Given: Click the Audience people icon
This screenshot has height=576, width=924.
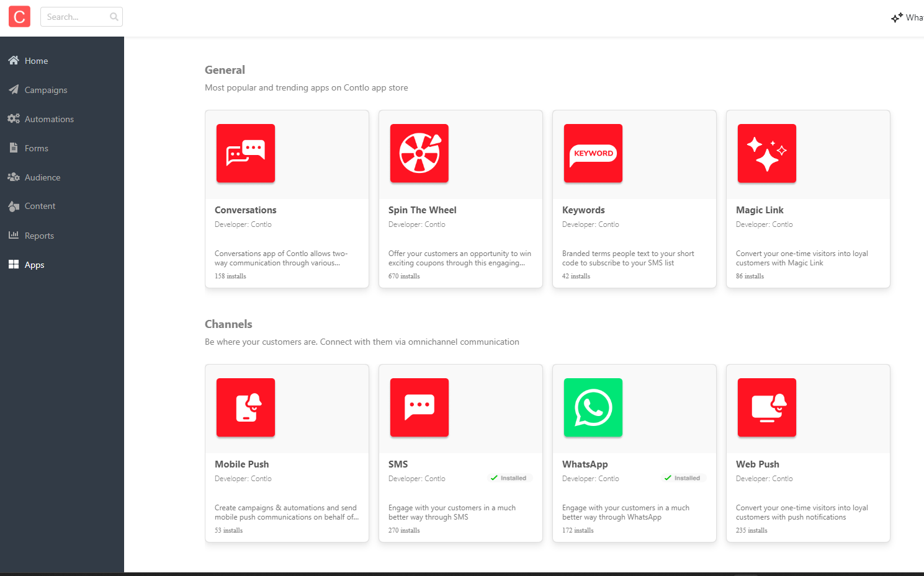Looking at the screenshot, I should [14, 177].
